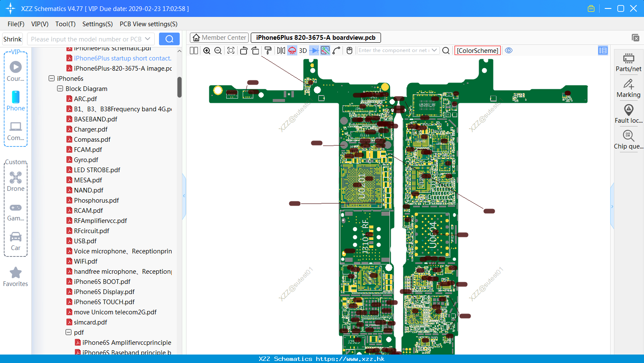
Task: Open the Tool(T) menu
Action: [x=65, y=24]
